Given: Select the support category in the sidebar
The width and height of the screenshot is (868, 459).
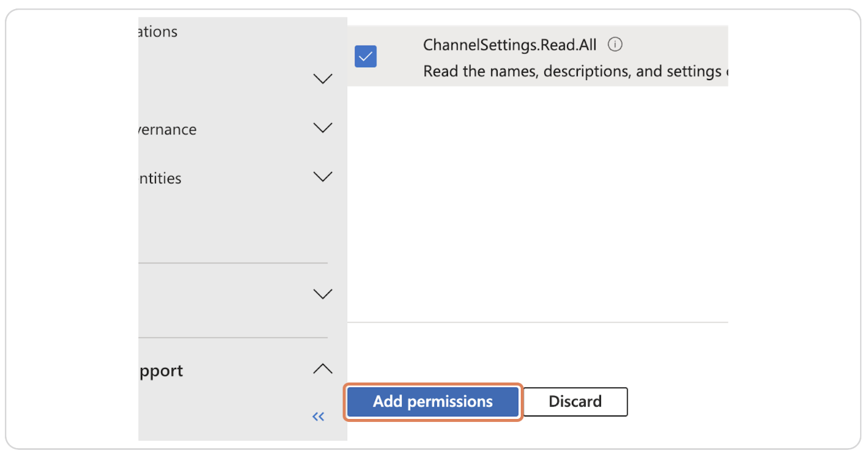Looking at the screenshot, I should (160, 370).
